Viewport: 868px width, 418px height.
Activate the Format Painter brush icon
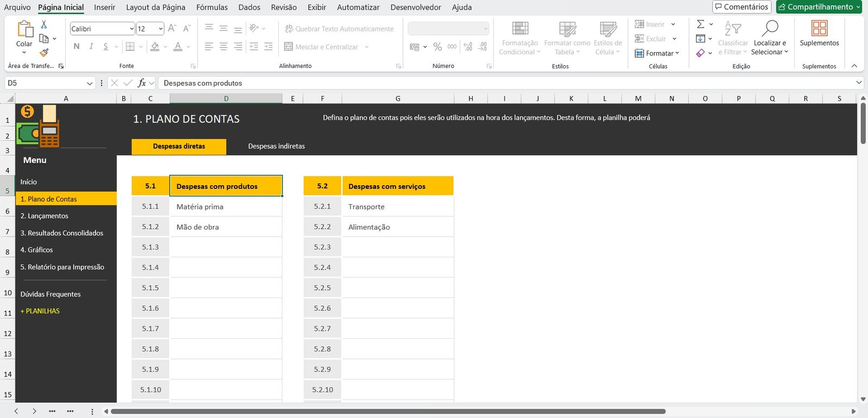coord(44,53)
